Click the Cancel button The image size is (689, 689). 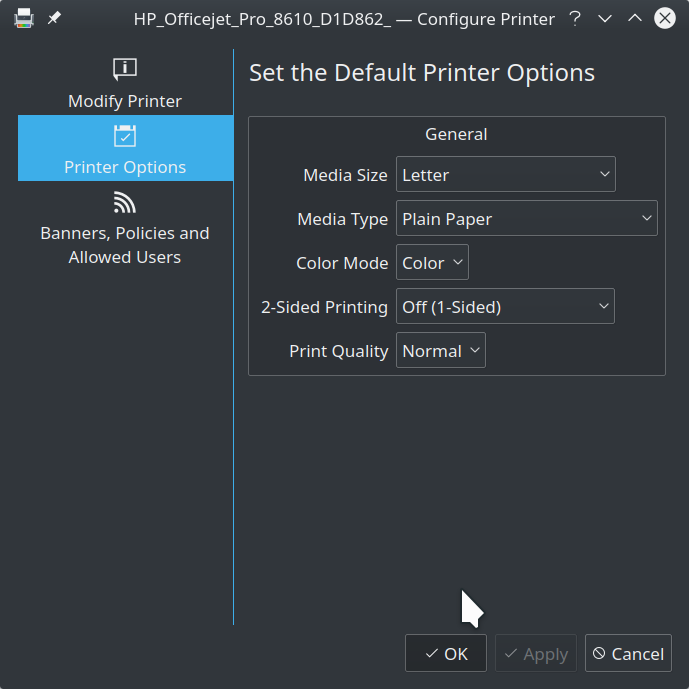click(628, 653)
